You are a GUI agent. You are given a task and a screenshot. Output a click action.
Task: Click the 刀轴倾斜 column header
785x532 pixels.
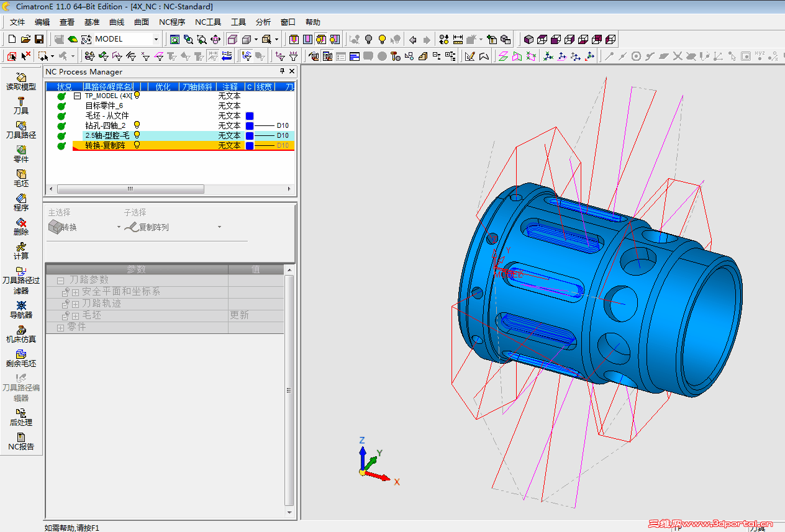[197, 87]
